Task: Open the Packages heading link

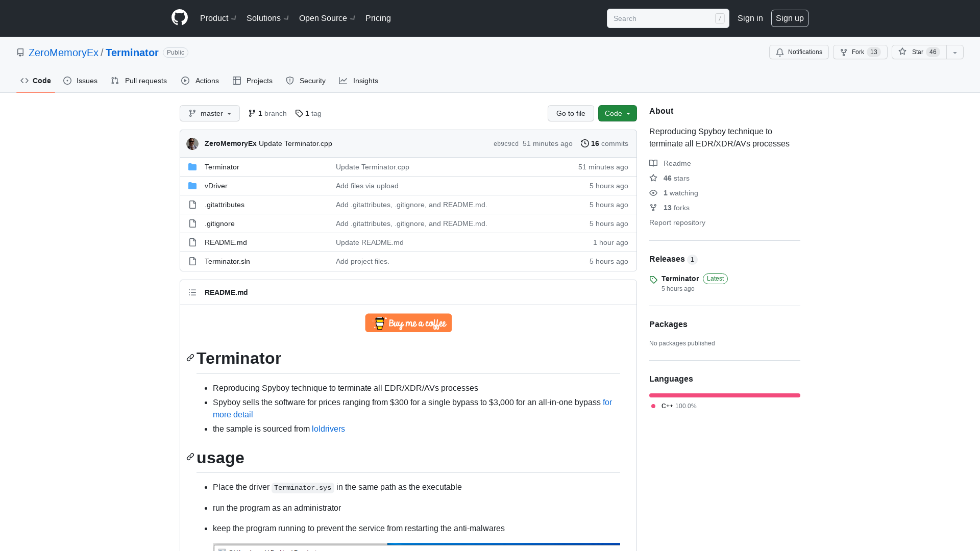Action: coord(668,324)
